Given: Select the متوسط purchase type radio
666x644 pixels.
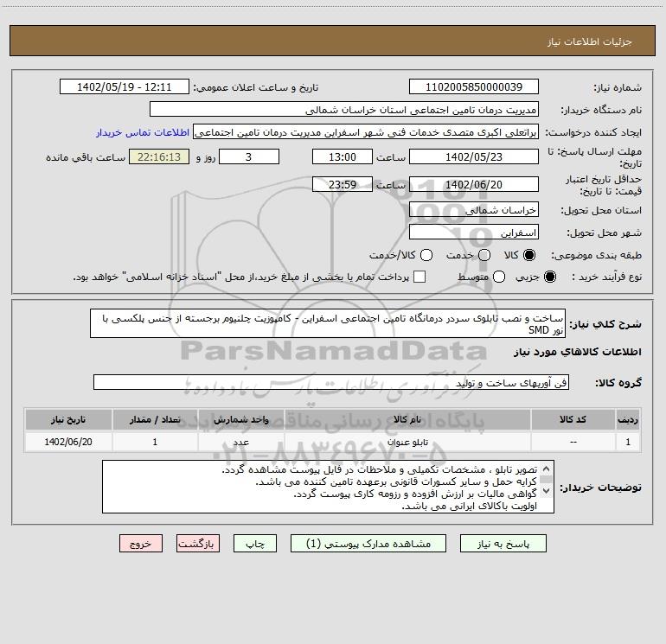Looking at the screenshot, I should click(499, 277).
